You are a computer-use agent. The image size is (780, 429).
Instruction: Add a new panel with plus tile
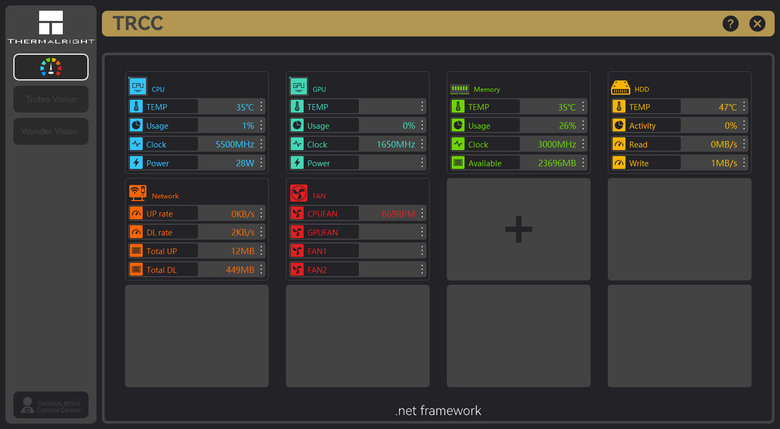coord(518,229)
